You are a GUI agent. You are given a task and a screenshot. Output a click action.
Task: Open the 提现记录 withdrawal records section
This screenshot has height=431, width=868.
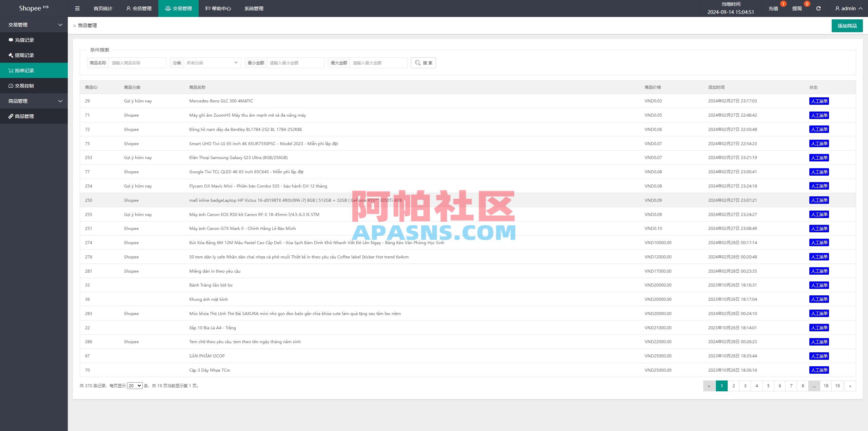tap(24, 55)
